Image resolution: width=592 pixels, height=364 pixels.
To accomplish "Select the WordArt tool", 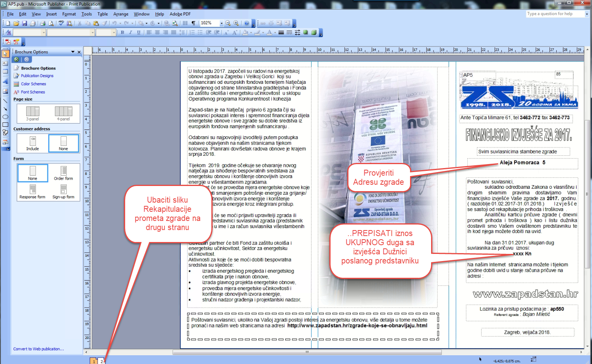I will coord(5,81).
